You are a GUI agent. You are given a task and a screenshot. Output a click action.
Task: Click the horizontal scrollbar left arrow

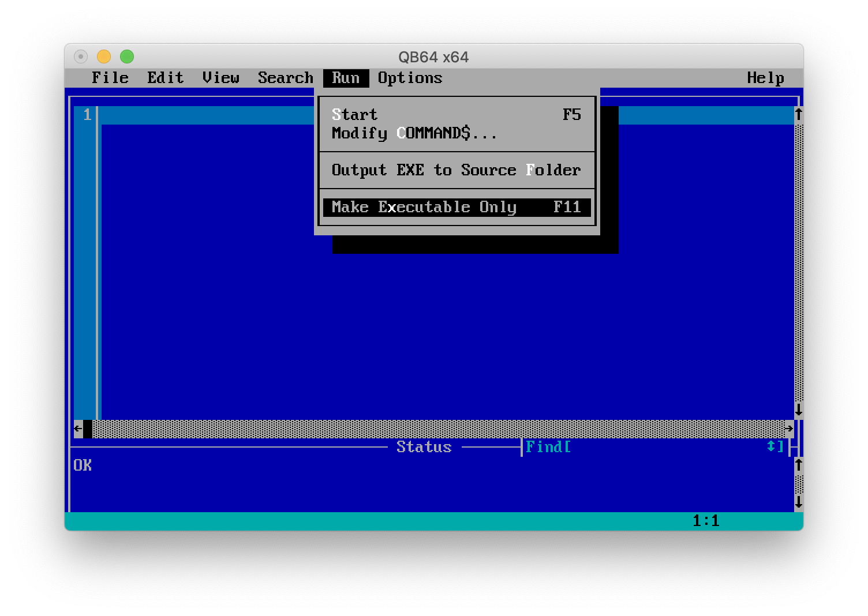coord(78,429)
